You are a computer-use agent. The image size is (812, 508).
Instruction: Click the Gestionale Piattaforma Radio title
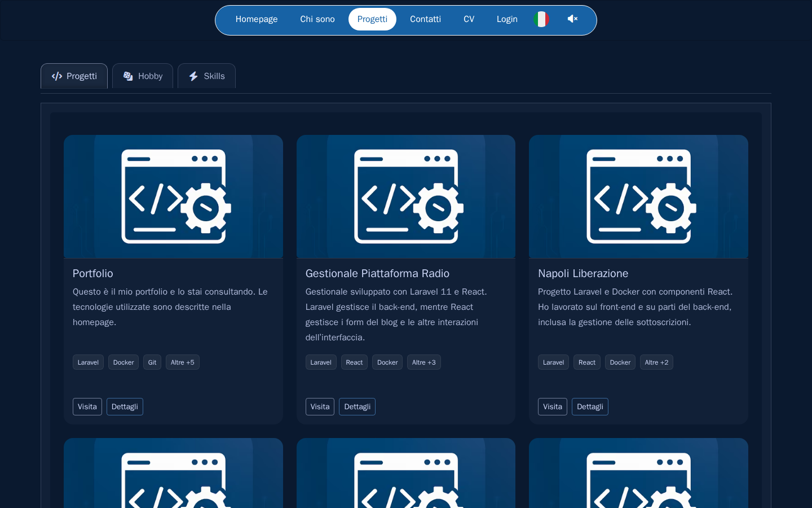coord(377,273)
